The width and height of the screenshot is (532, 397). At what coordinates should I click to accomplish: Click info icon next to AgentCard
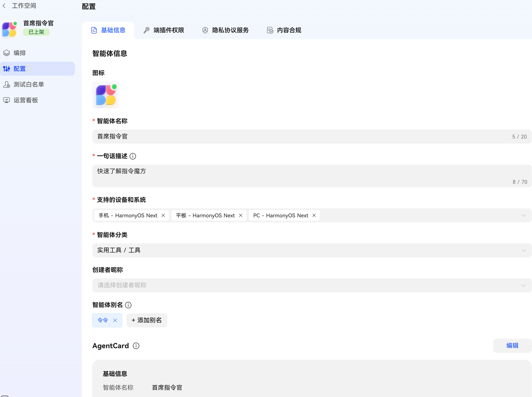[136, 346]
